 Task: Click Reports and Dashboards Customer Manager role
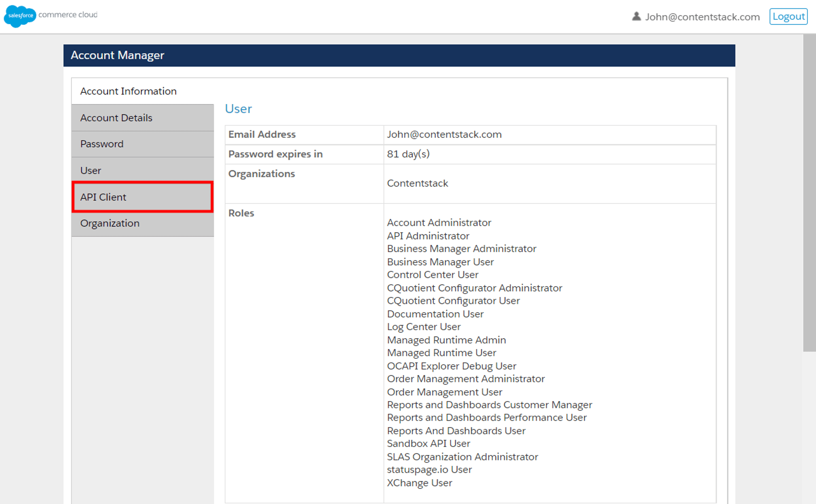490,405
